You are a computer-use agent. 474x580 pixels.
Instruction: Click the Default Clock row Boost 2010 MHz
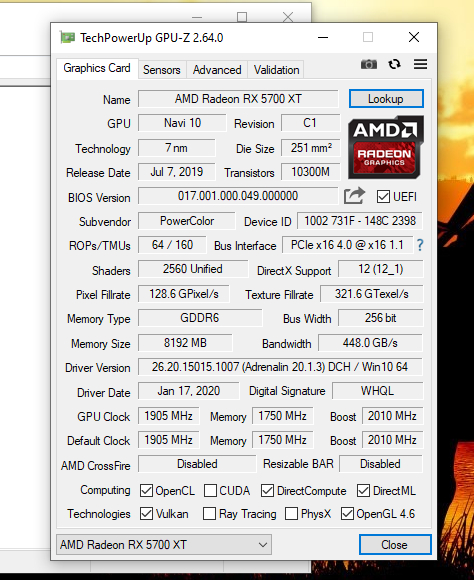pos(392,440)
